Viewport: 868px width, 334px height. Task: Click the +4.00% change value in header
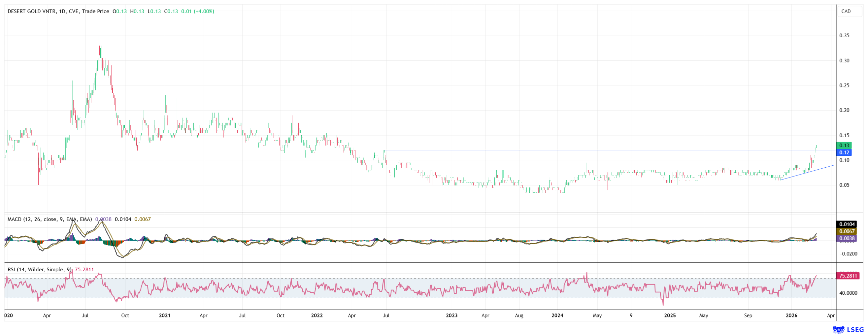pos(204,11)
